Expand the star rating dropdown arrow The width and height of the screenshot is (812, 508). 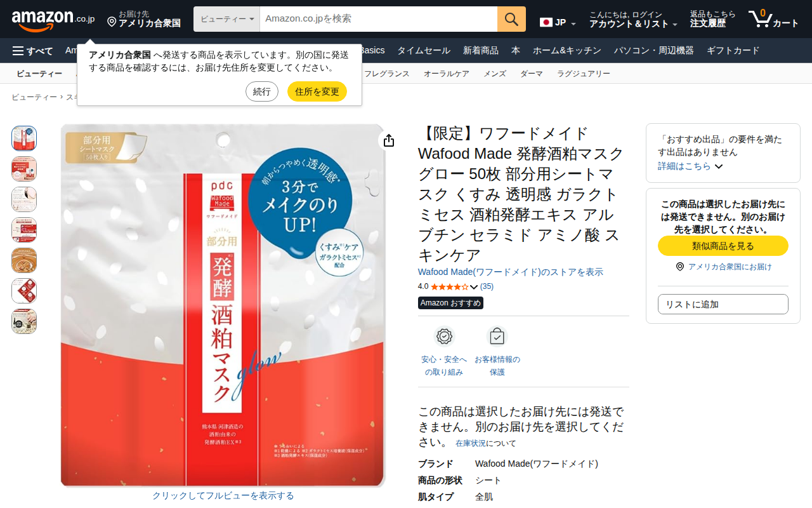coord(474,287)
